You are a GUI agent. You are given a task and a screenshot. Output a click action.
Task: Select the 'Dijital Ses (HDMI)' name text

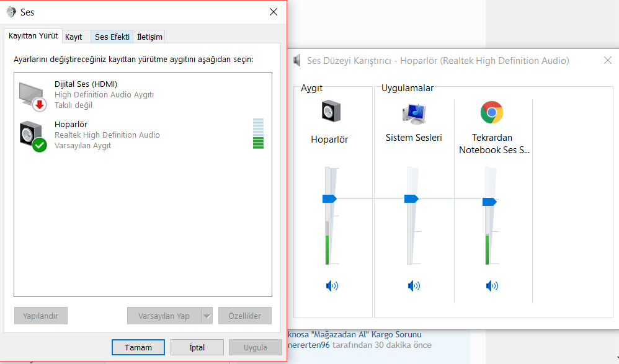click(86, 84)
